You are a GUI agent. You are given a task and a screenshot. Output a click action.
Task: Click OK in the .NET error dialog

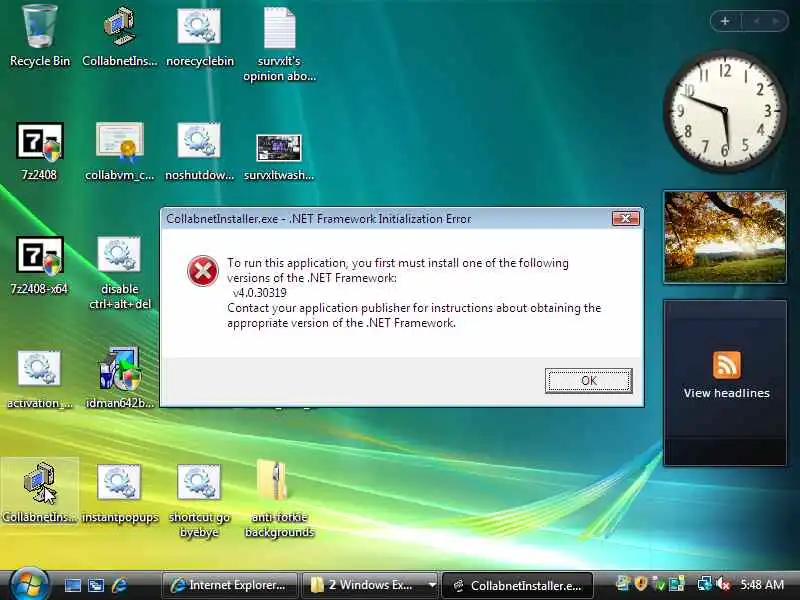(588, 381)
